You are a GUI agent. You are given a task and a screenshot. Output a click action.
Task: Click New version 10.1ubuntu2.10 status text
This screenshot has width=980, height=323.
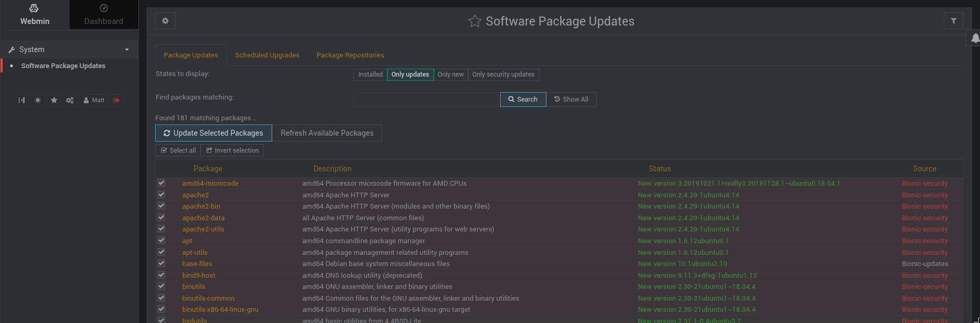click(x=682, y=264)
